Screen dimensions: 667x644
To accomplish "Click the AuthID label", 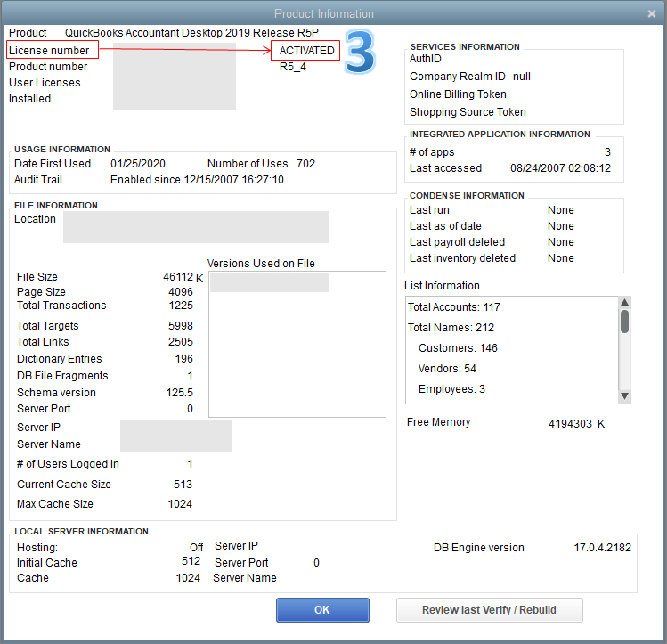I will tap(426, 59).
